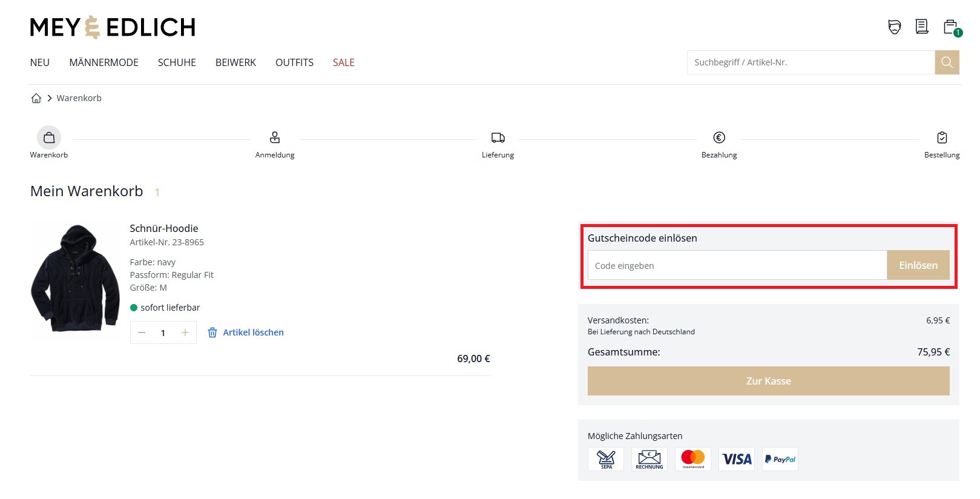Click the trash icon to delete article
Screen dimensions: 980x499
tap(212, 332)
